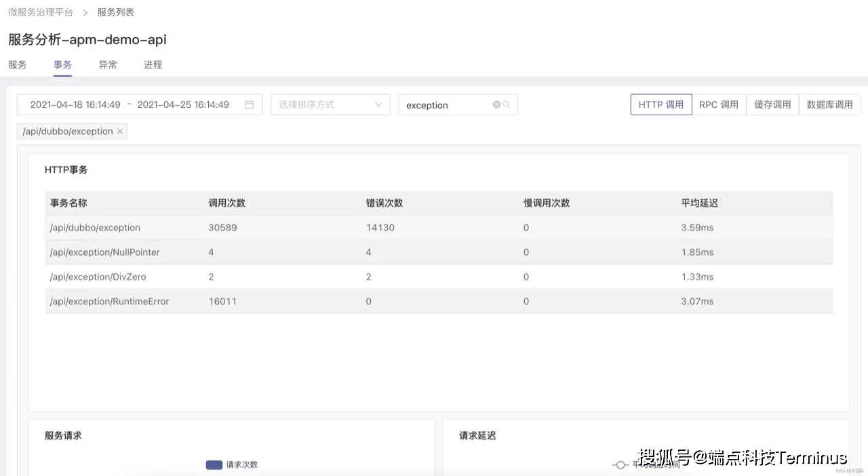868x476 pixels.
Task: Switch to 缓存调用 view
Action: (x=772, y=104)
